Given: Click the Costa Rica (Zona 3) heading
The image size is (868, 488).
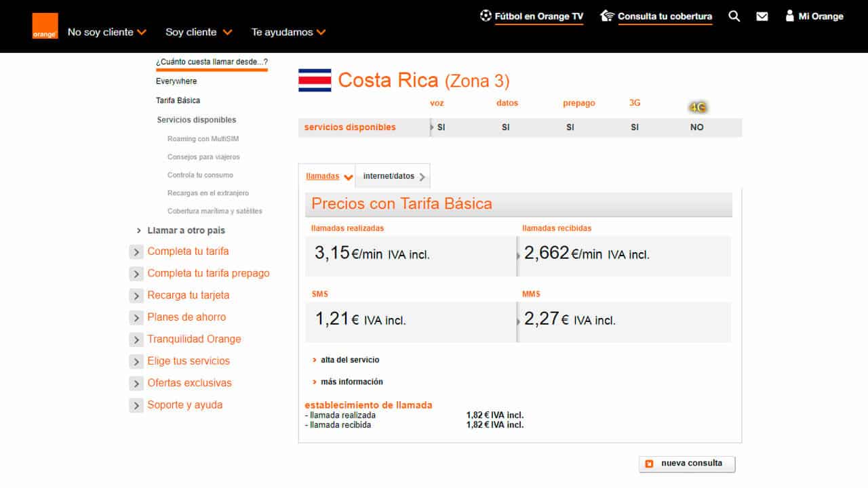Looking at the screenshot, I should point(424,81).
